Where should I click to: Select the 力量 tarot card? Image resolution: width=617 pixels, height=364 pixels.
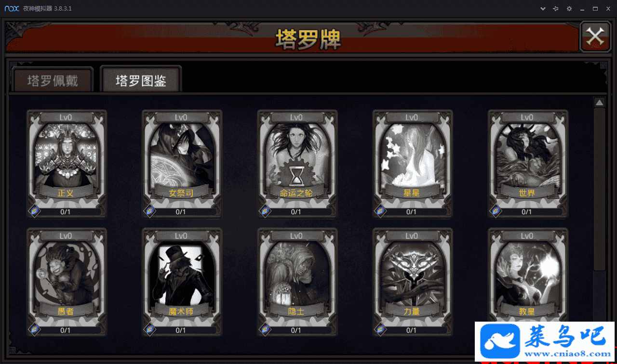pyautogui.click(x=413, y=277)
